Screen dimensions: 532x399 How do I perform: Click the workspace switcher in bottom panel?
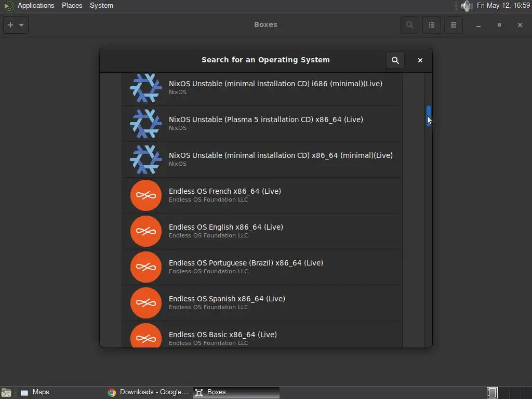[493, 393]
